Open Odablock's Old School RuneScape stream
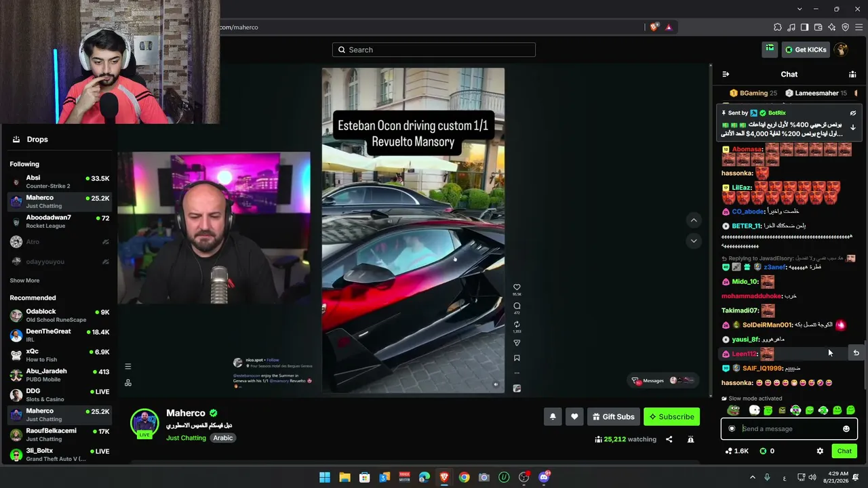Image resolution: width=868 pixels, height=488 pixels. coord(60,316)
